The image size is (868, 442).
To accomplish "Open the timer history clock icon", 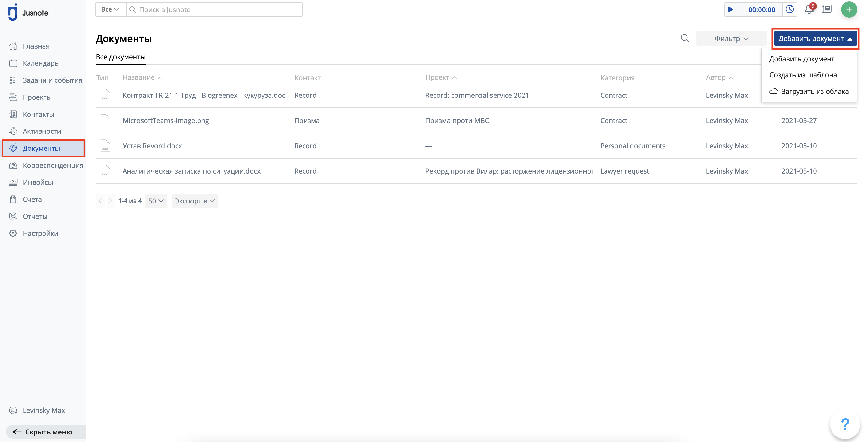I will click(x=789, y=9).
